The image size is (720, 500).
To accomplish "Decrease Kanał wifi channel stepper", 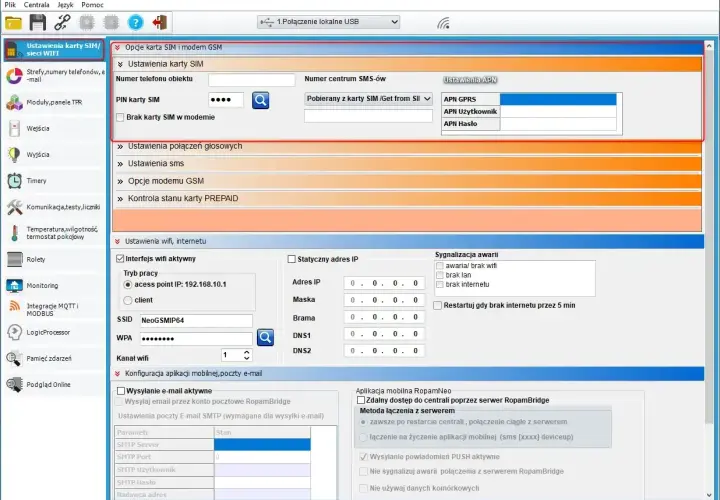I will click(247, 358).
